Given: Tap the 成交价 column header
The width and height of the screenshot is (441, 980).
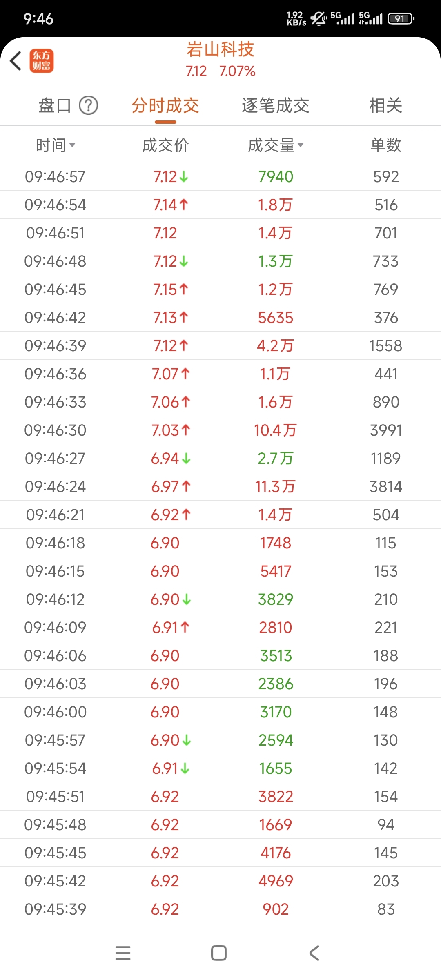Looking at the screenshot, I should click(x=165, y=145).
